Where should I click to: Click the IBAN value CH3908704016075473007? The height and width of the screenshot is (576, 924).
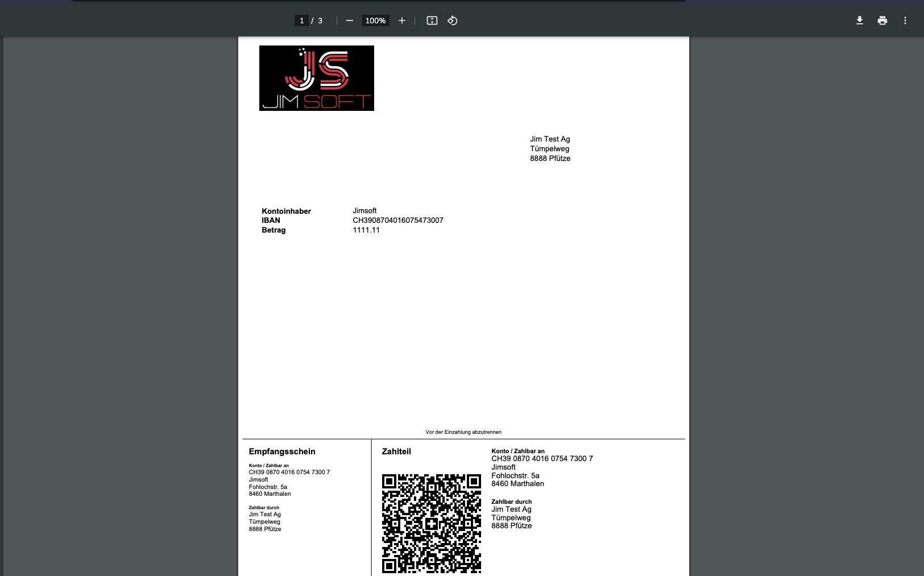[398, 221]
